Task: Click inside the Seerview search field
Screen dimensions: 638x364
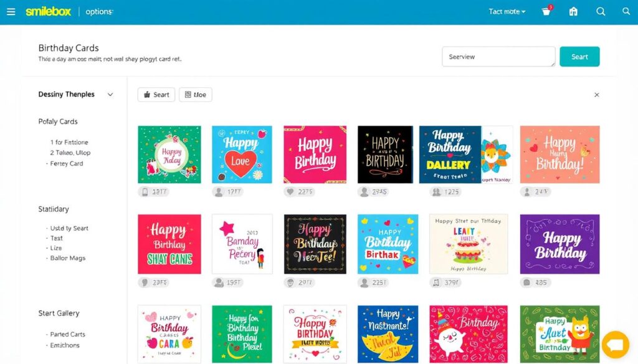Action: pyautogui.click(x=498, y=56)
